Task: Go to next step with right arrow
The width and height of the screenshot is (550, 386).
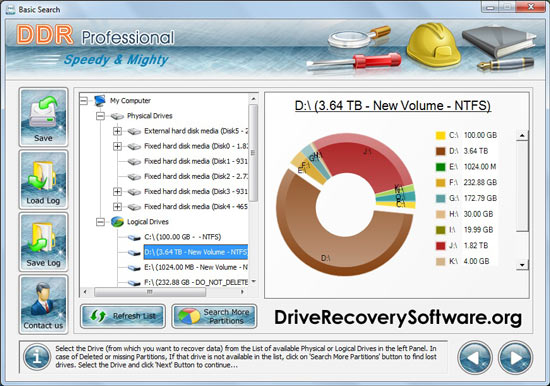Action: click(515, 358)
